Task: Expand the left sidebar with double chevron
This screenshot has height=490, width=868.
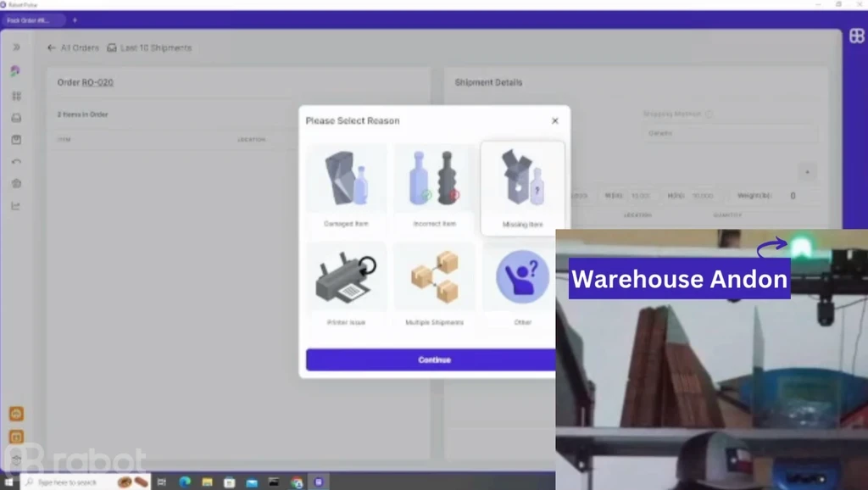Action: pyautogui.click(x=16, y=47)
